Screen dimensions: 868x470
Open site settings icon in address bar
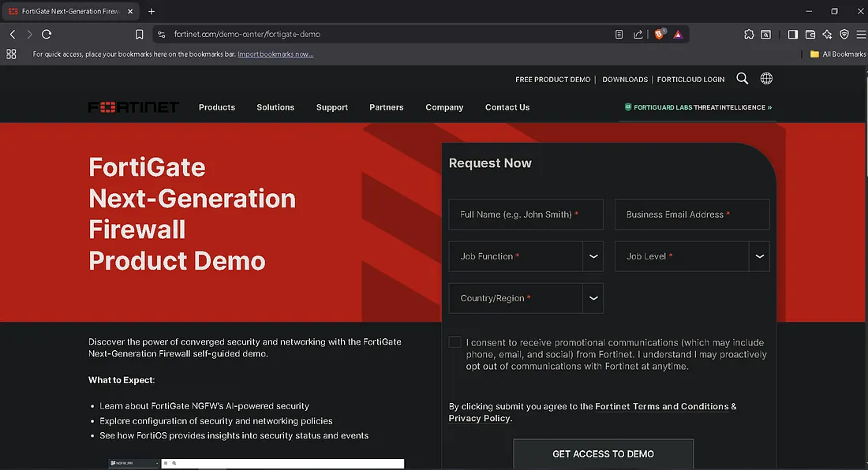coord(161,34)
